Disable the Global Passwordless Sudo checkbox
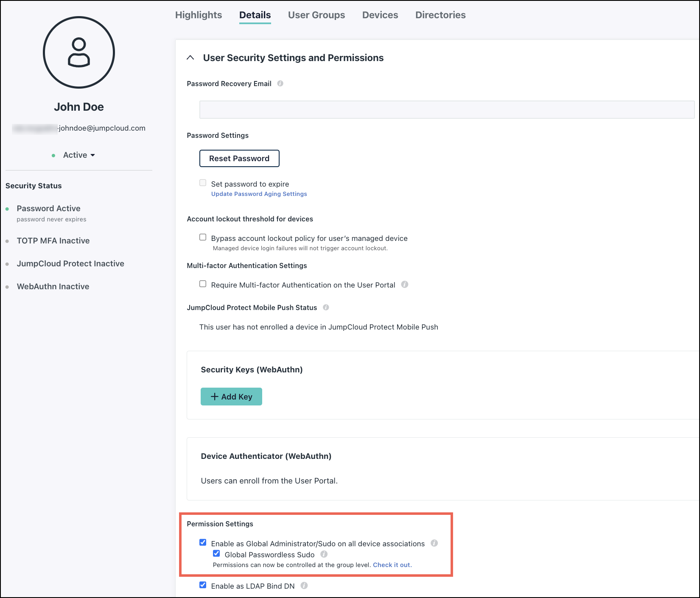The width and height of the screenshot is (700, 598). click(216, 553)
